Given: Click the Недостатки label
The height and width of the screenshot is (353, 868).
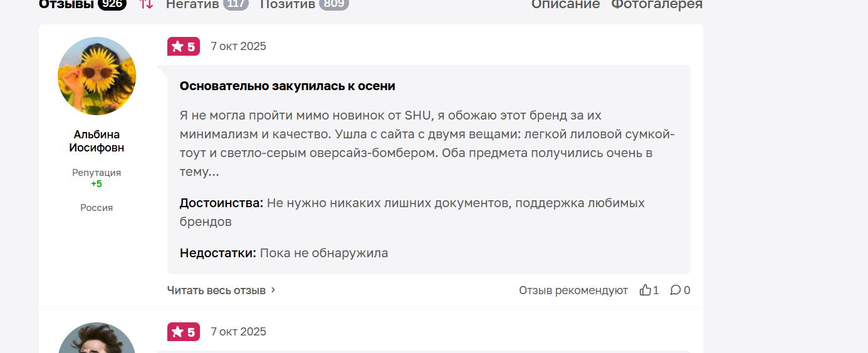Looking at the screenshot, I should pyautogui.click(x=218, y=253).
